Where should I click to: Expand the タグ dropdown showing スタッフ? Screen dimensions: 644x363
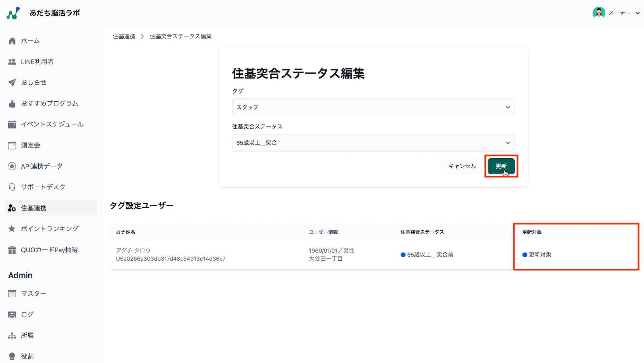[x=373, y=107]
